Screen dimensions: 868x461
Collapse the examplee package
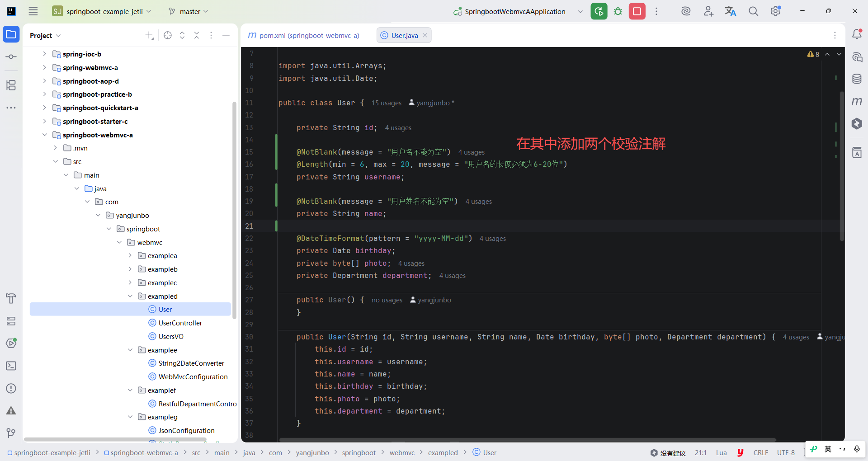130,350
